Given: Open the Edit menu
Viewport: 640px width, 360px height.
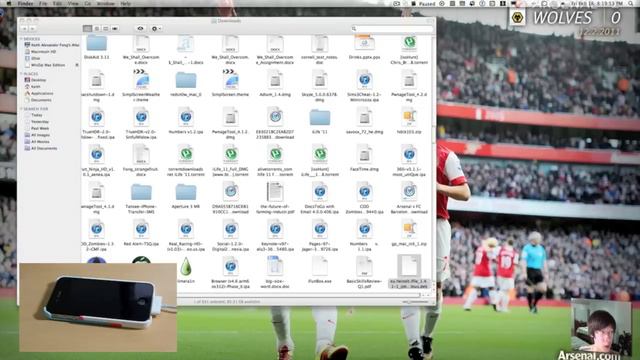Looking at the screenshot, I should 57,3.
